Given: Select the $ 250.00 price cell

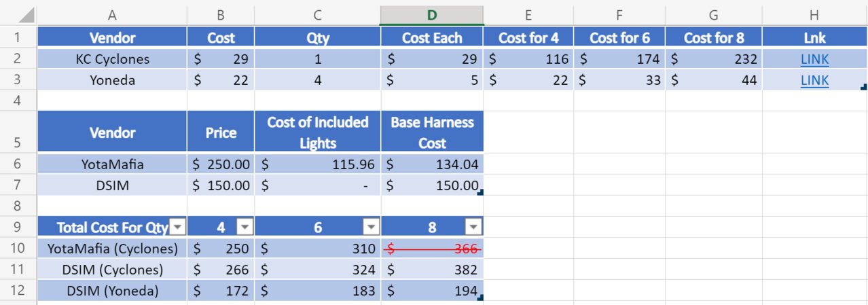Looking at the screenshot, I should click(221, 164).
